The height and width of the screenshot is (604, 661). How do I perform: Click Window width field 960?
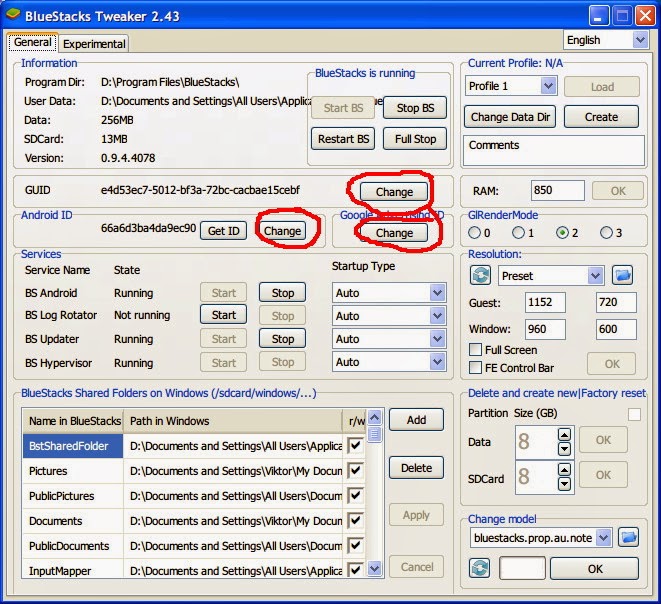(545, 329)
